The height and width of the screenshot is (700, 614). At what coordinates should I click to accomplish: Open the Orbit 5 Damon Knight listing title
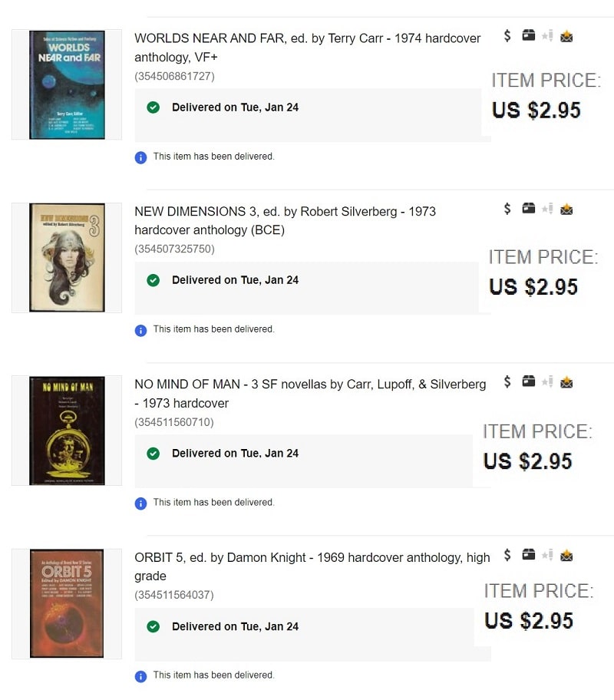(x=312, y=566)
